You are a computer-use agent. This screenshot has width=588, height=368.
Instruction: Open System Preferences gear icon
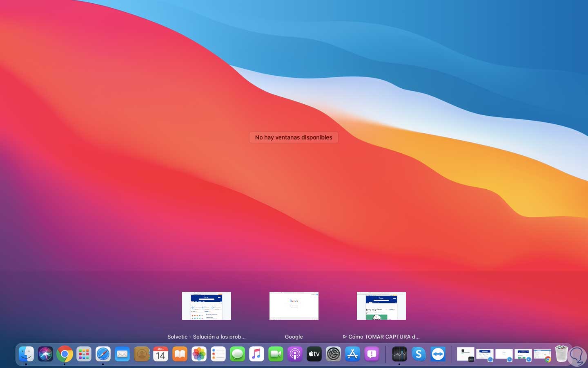pyautogui.click(x=334, y=354)
